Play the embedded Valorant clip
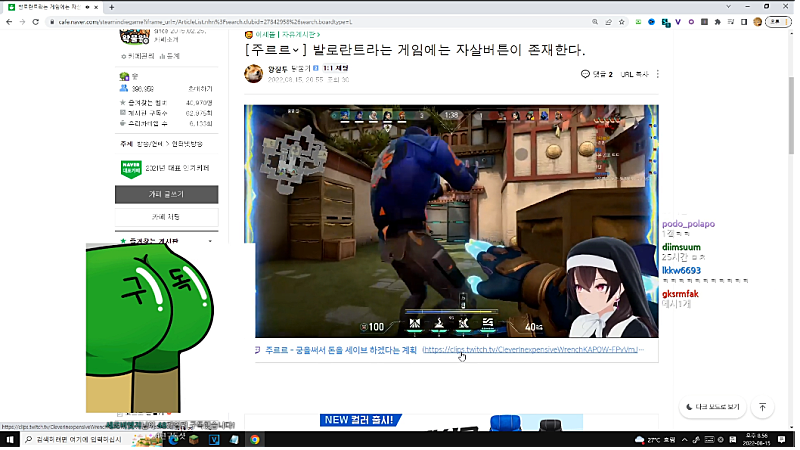 (452, 221)
